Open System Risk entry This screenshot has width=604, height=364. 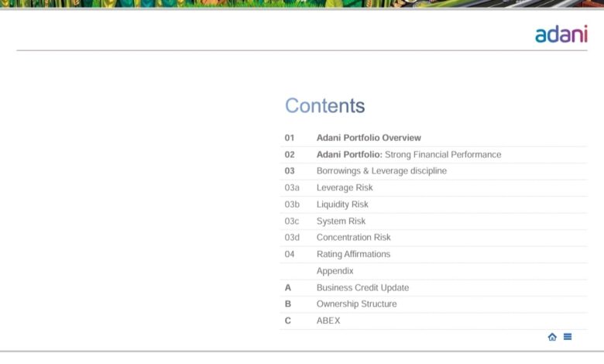click(341, 221)
